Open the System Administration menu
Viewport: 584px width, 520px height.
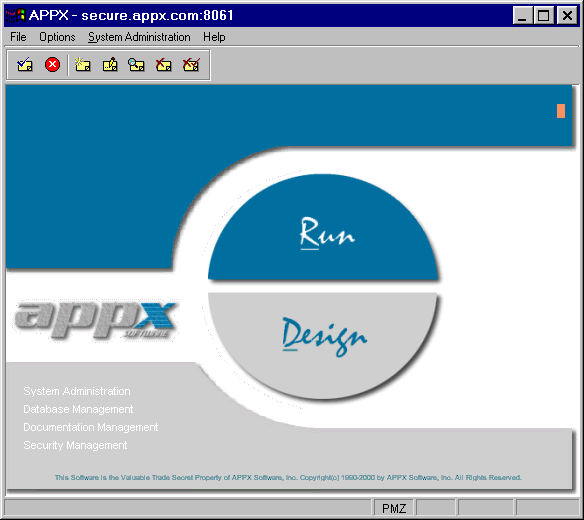click(x=139, y=37)
